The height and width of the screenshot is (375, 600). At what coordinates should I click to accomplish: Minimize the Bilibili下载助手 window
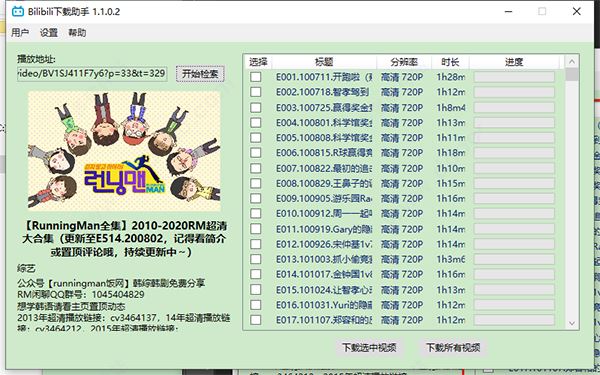508,11
